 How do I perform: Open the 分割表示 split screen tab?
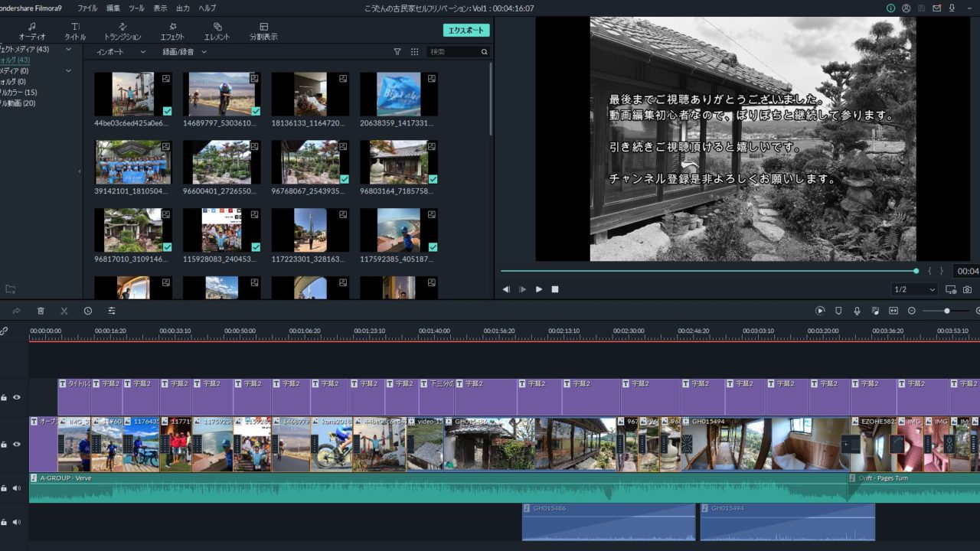tap(263, 31)
